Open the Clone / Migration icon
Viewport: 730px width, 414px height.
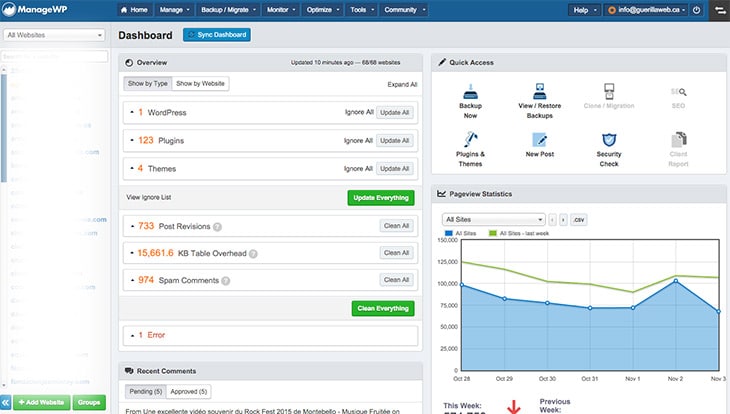(x=609, y=91)
